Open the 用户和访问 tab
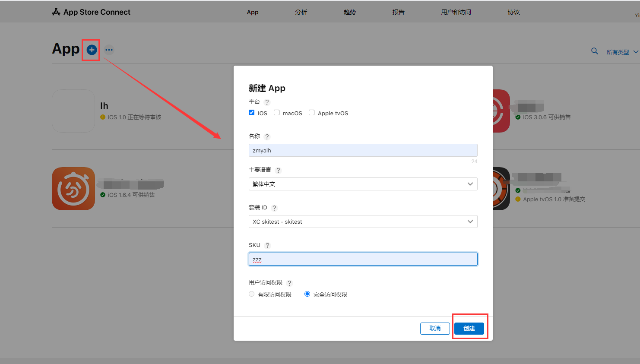 point(456,12)
